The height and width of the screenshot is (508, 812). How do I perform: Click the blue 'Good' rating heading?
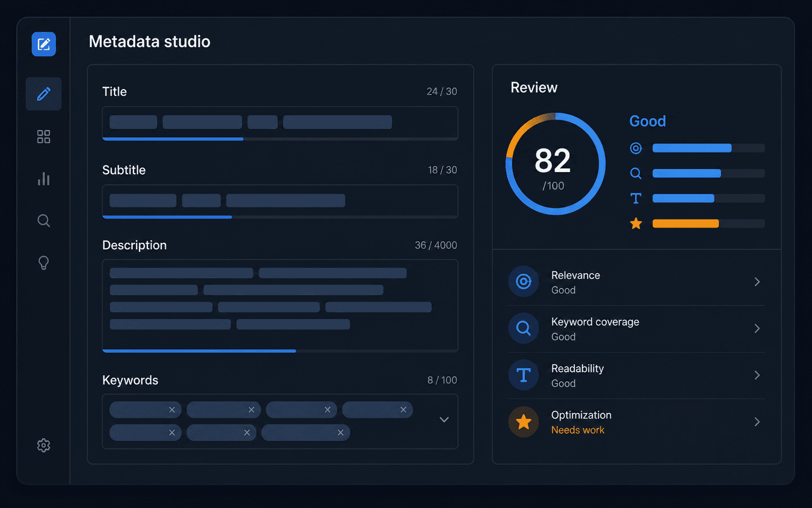[648, 121]
